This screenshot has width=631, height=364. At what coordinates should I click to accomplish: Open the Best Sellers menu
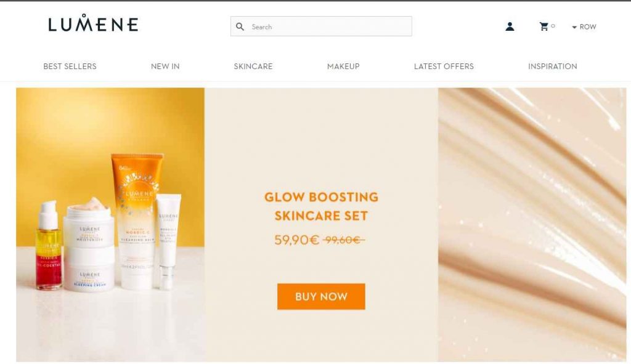70,67
